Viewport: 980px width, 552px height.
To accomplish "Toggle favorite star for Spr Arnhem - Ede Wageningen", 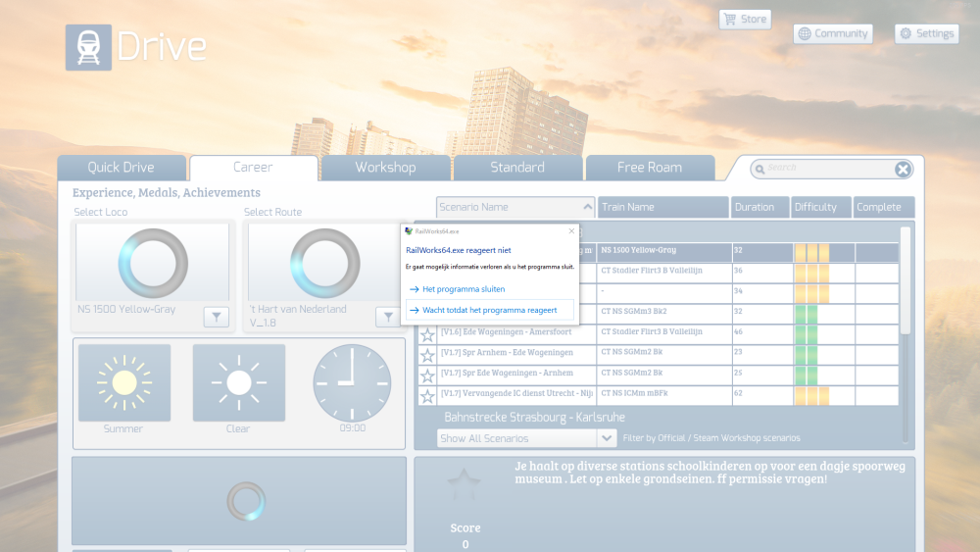I will 427,355.
